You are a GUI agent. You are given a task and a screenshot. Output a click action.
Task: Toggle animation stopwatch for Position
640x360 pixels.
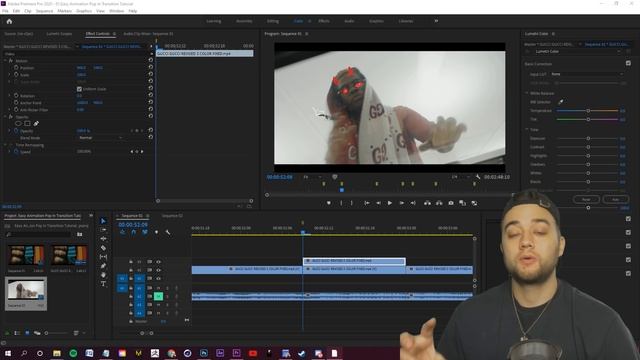point(16,68)
